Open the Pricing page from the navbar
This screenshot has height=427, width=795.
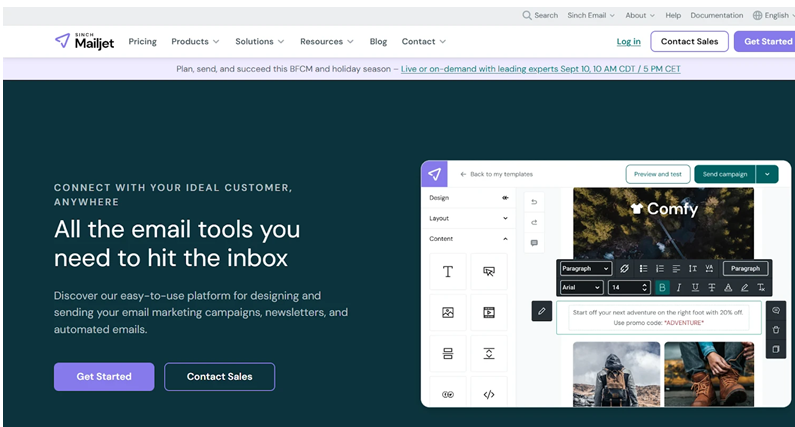point(142,41)
